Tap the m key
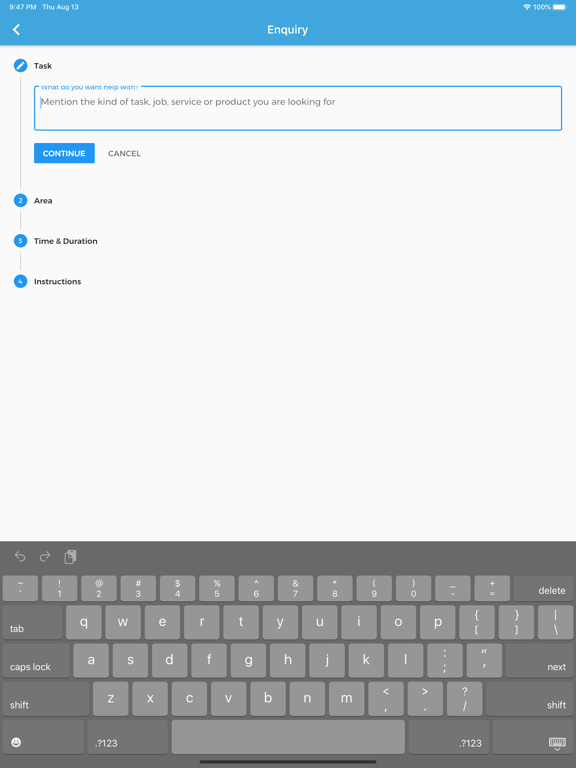The height and width of the screenshot is (768, 576). [x=346, y=698]
